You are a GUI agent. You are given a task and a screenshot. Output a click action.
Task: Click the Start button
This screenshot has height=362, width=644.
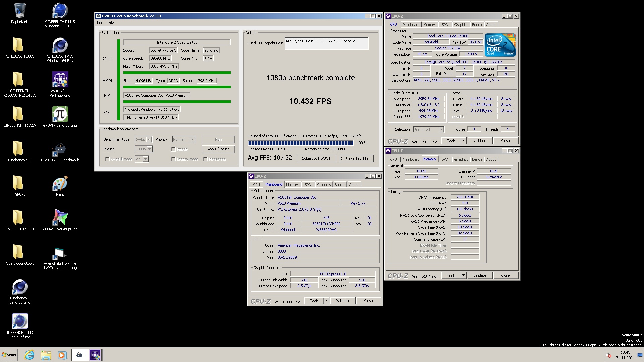9,355
